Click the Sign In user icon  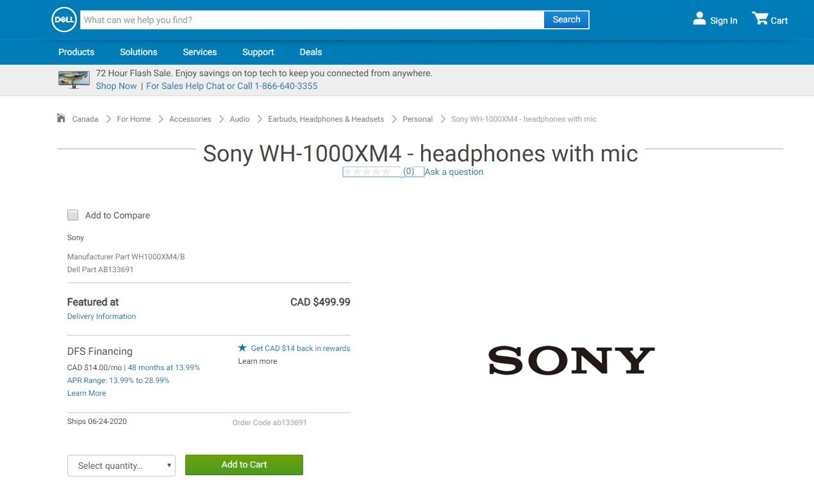point(699,19)
